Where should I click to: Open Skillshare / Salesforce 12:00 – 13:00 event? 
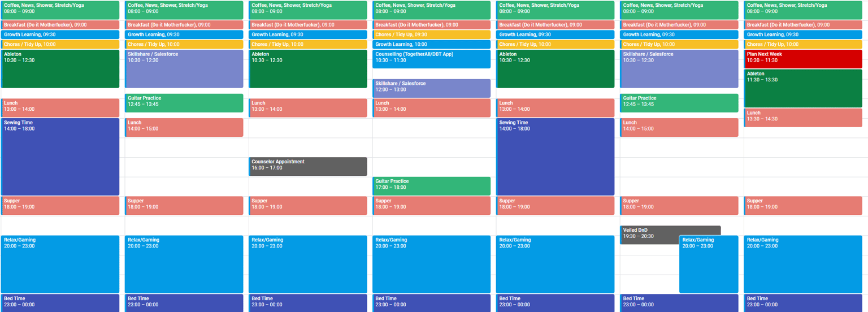click(x=432, y=89)
